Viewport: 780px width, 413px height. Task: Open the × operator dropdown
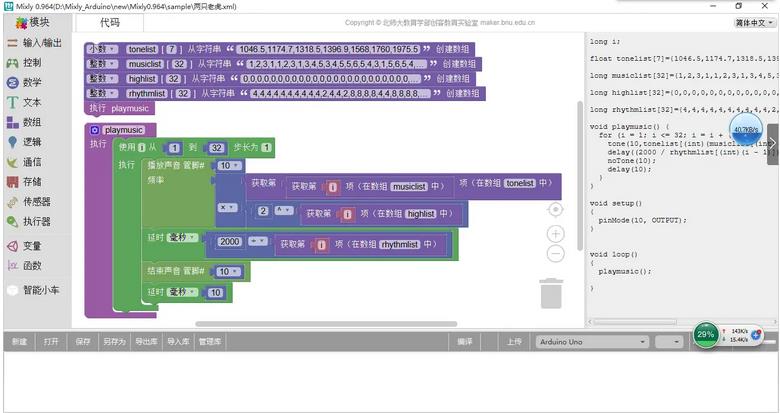pyautogui.click(x=227, y=207)
